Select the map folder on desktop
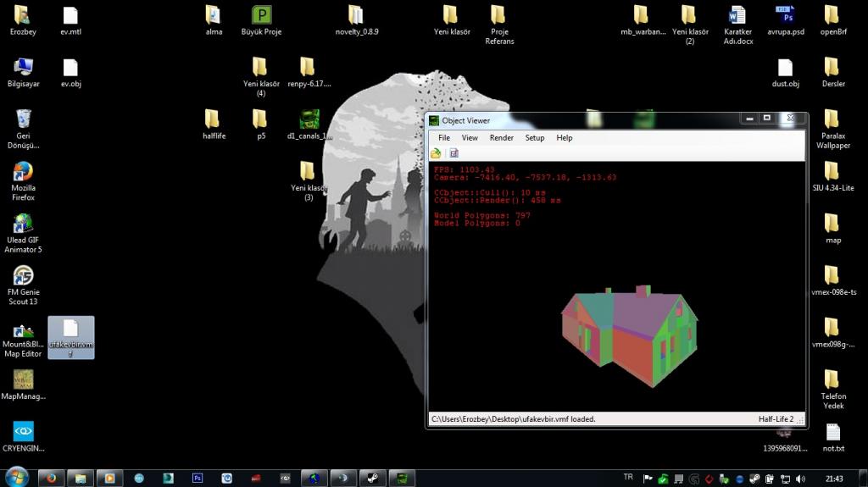Screen dimensions: 868x487 pos(833,229)
